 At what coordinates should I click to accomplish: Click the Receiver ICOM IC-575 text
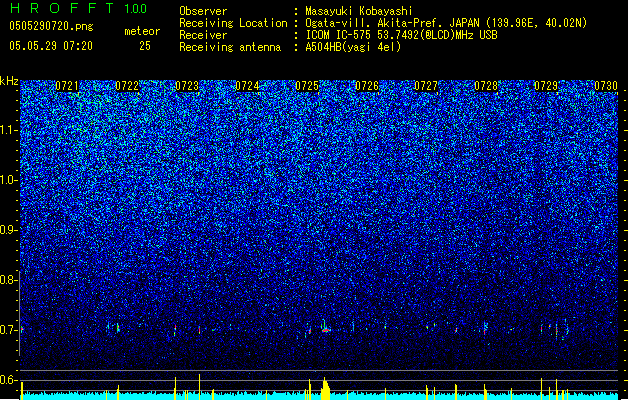tap(401, 35)
